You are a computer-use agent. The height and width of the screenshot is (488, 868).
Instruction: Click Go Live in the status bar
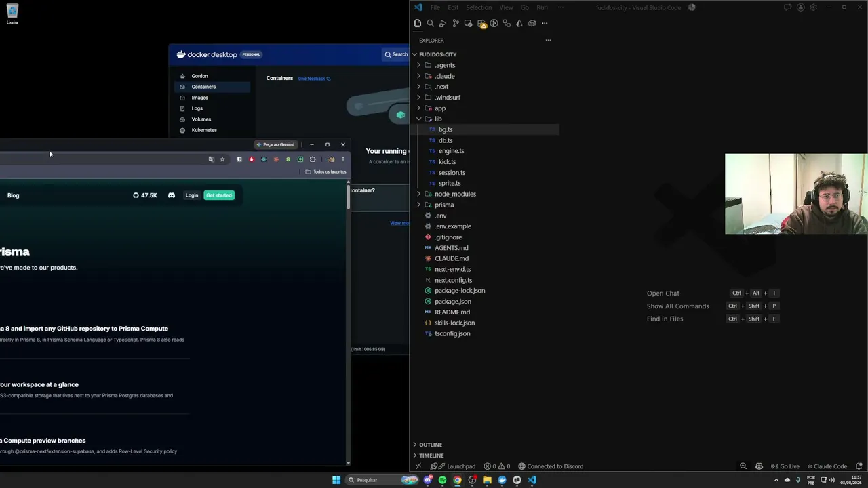coord(785,466)
